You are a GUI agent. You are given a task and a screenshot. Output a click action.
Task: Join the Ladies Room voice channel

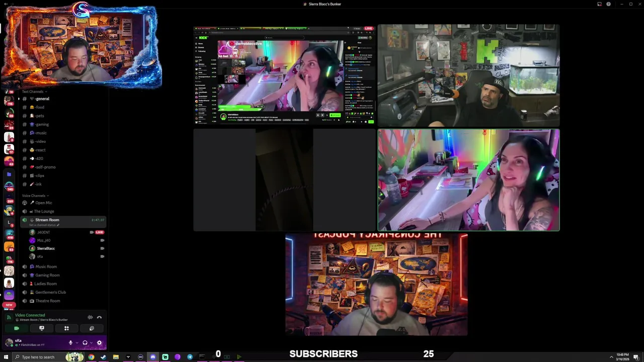point(63,284)
